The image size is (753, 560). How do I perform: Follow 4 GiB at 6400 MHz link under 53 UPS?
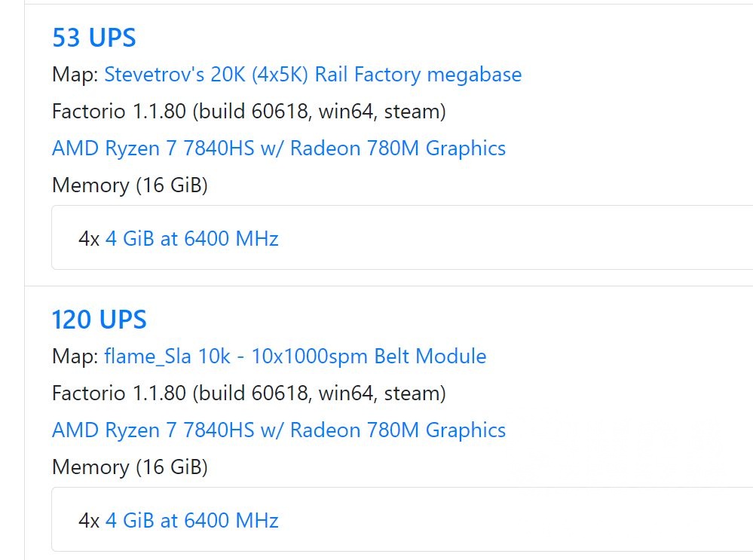pos(192,240)
